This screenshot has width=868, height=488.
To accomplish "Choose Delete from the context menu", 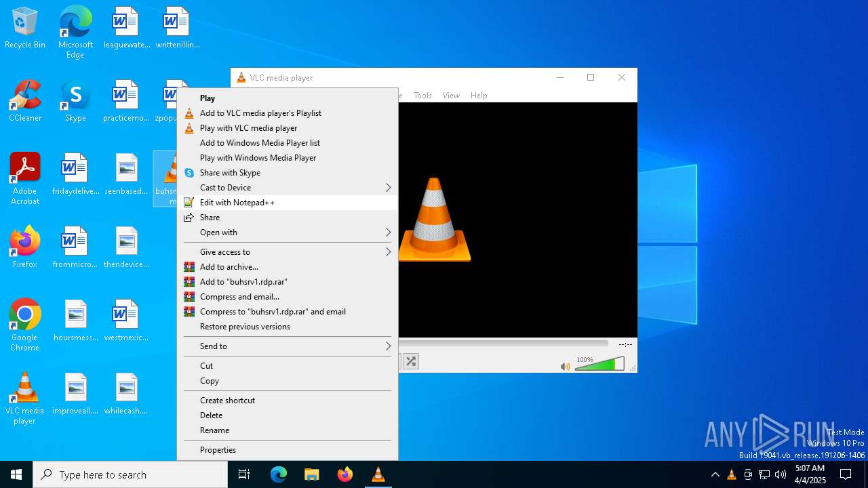I will 288,415.
